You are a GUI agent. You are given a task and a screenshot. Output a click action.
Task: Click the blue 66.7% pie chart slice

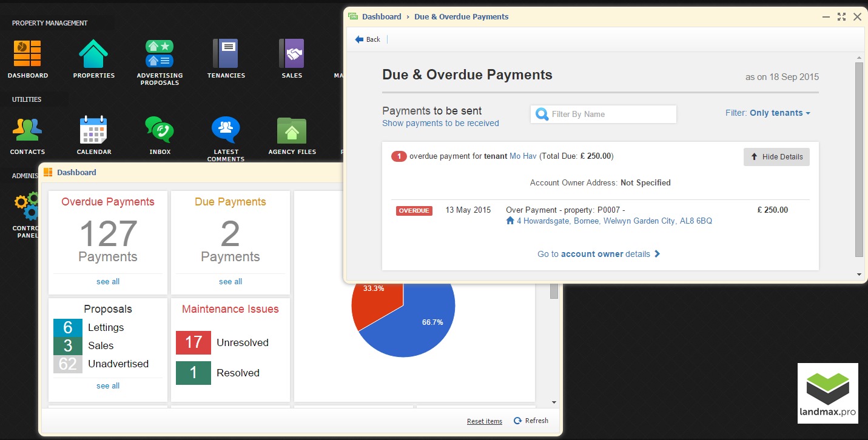point(419,327)
